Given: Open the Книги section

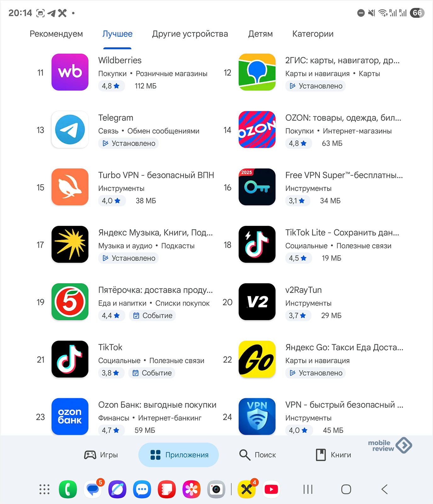Looking at the screenshot, I should point(333,455).
